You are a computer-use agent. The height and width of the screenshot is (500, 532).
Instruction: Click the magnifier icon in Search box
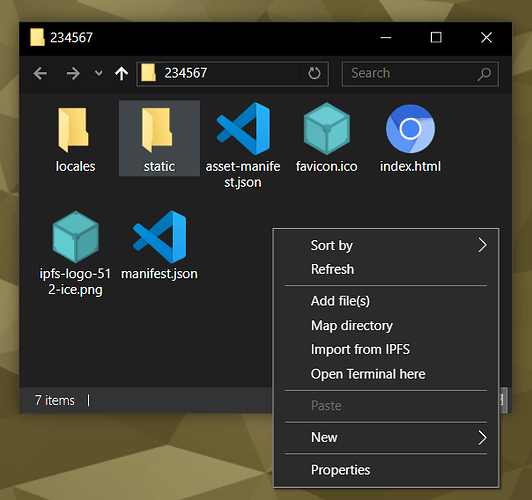(484, 74)
